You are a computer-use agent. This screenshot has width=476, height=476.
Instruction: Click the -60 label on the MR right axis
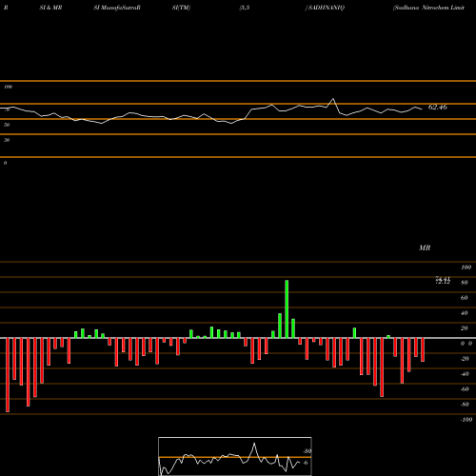[465, 389]
